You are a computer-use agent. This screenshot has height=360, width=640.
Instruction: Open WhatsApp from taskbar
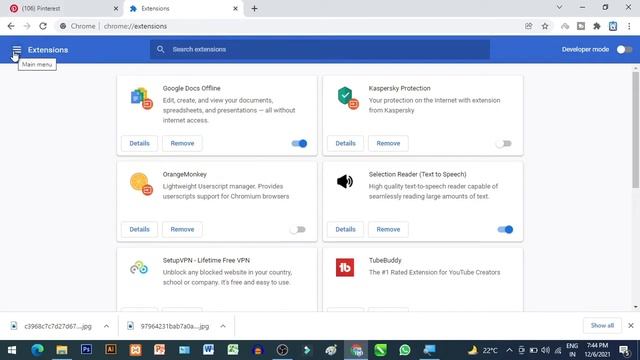coord(405,350)
